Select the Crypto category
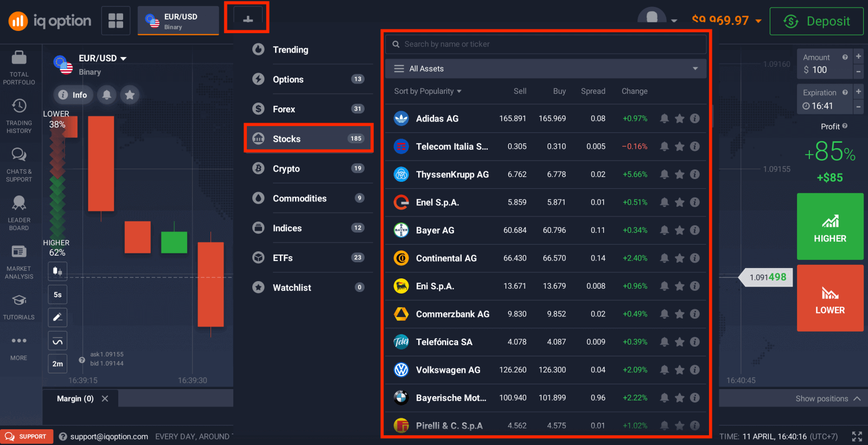The image size is (868, 445). click(309, 169)
